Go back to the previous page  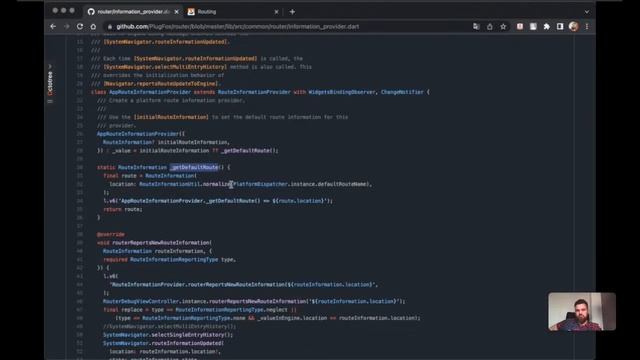point(53,27)
